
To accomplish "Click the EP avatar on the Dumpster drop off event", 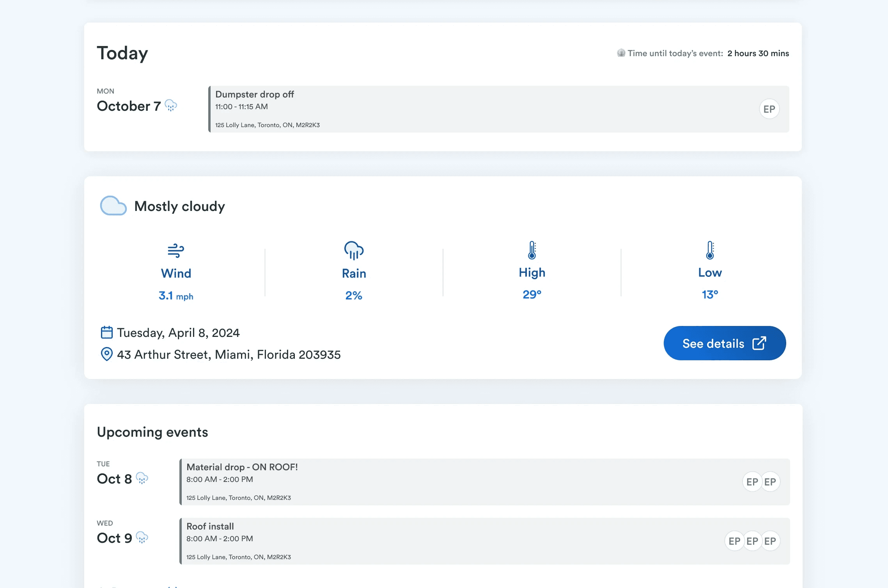I will point(769,109).
